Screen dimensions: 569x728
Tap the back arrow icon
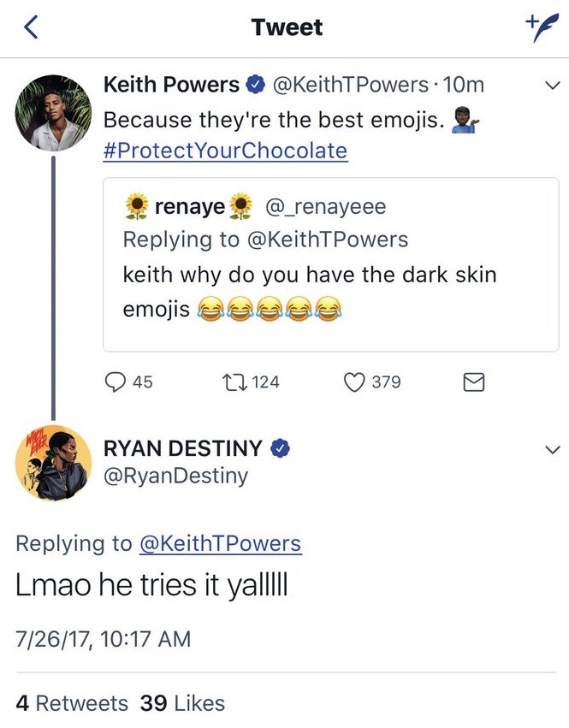click(31, 28)
